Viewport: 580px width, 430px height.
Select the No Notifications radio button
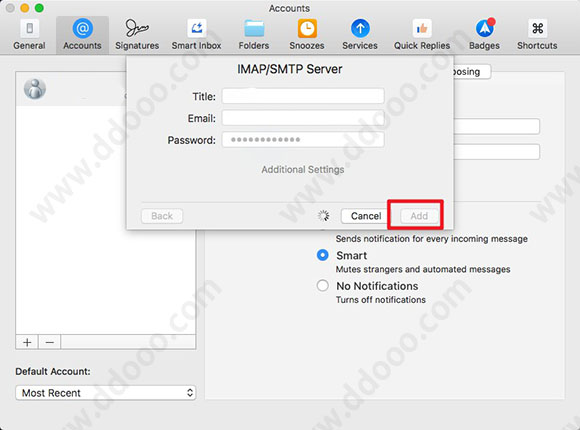pyautogui.click(x=323, y=285)
